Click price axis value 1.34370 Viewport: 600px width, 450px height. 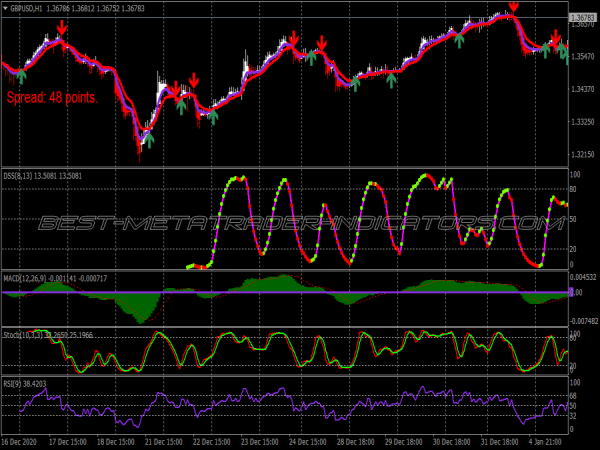pyautogui.click(x=583, y=89)
